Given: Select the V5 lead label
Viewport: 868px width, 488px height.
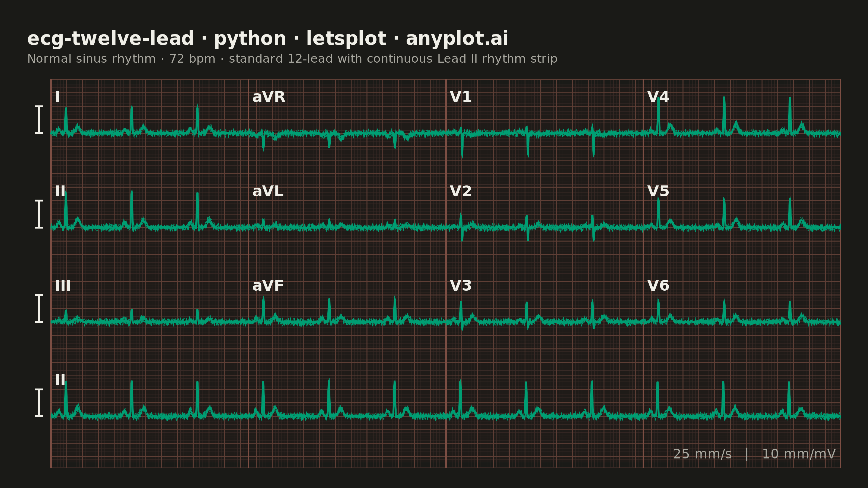Looking at the screenshot, I should (658, 191).
